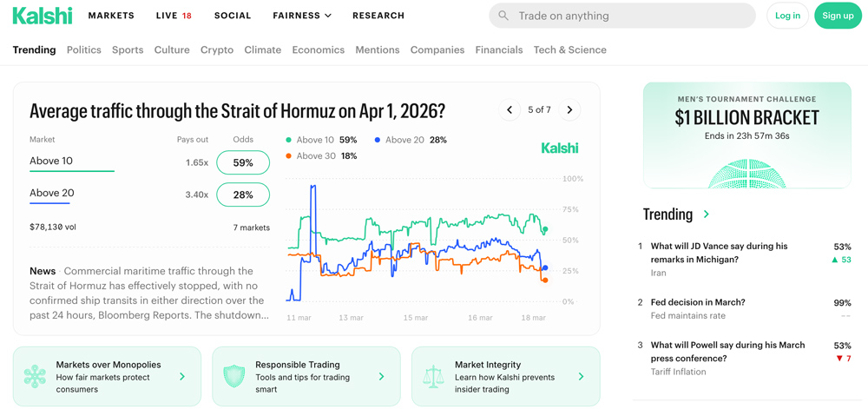Click the orange Above 30 legend dot
This screenshot has width=868, height=409.
click(289, 156)
